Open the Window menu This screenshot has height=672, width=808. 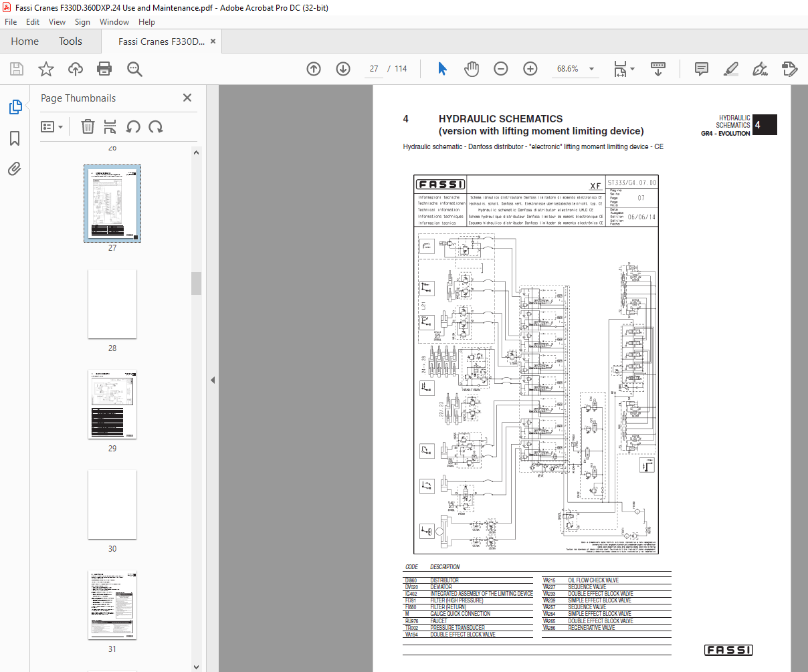(114, 22)
